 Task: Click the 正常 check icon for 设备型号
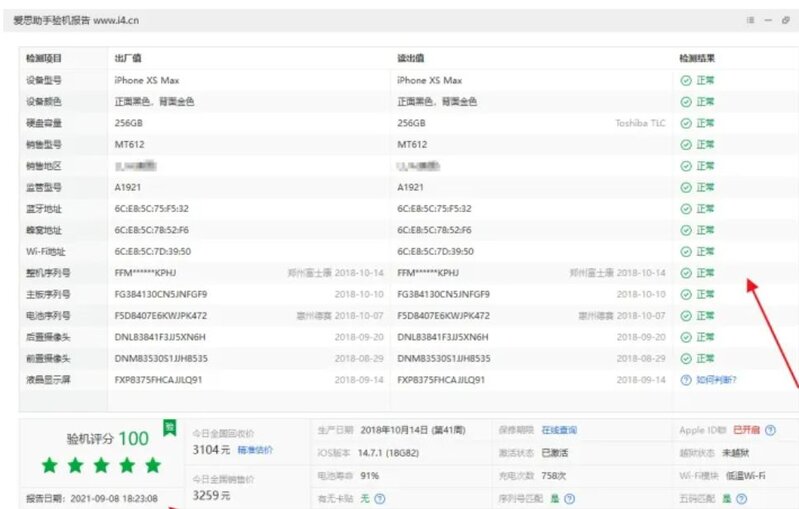coord(686,80)
